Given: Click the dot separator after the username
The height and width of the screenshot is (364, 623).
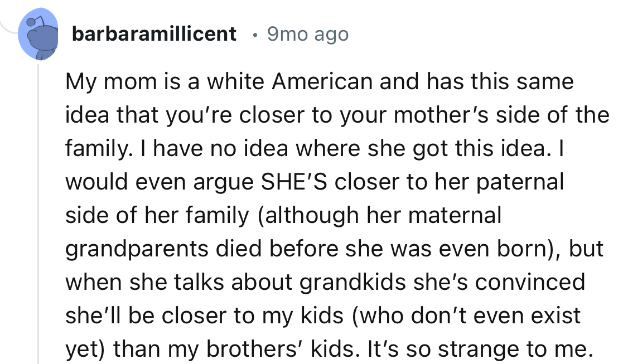Looking at the screenshot, I should (x=253, y=35).
